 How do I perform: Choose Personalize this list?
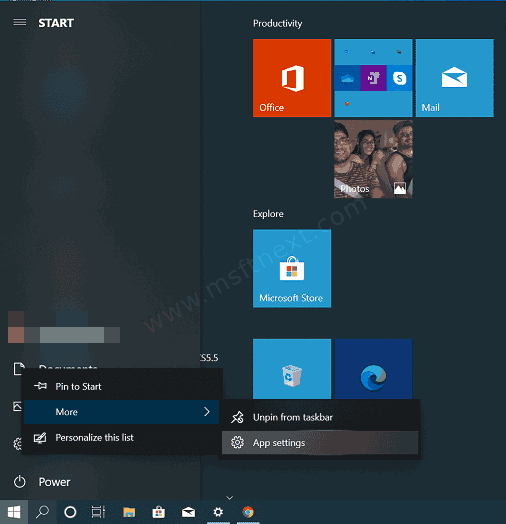click(x=121, y=437)
